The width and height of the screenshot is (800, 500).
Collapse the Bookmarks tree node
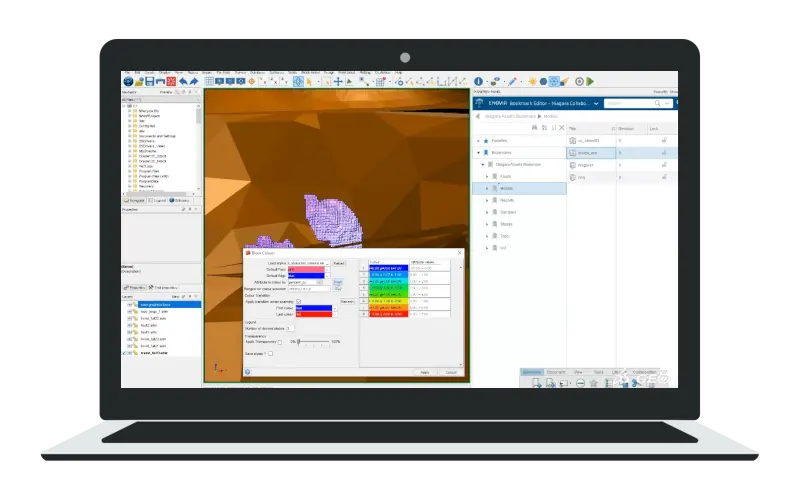point(478,153)
